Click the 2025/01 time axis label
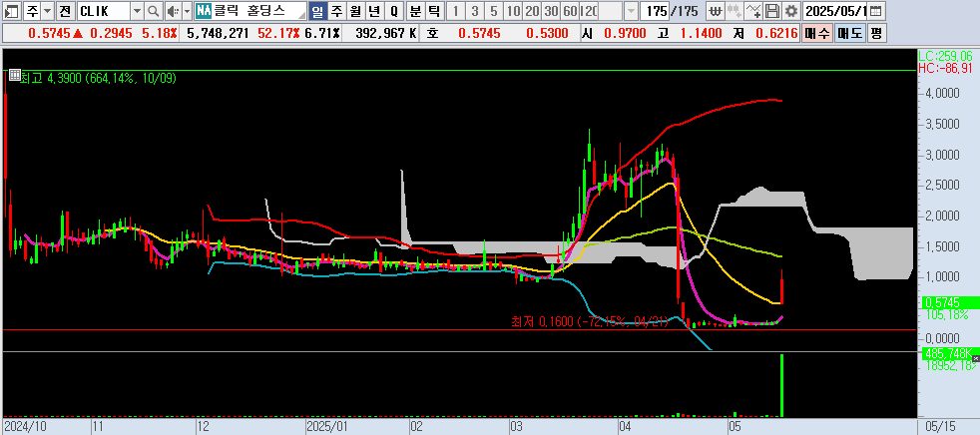 coord(327,426)
